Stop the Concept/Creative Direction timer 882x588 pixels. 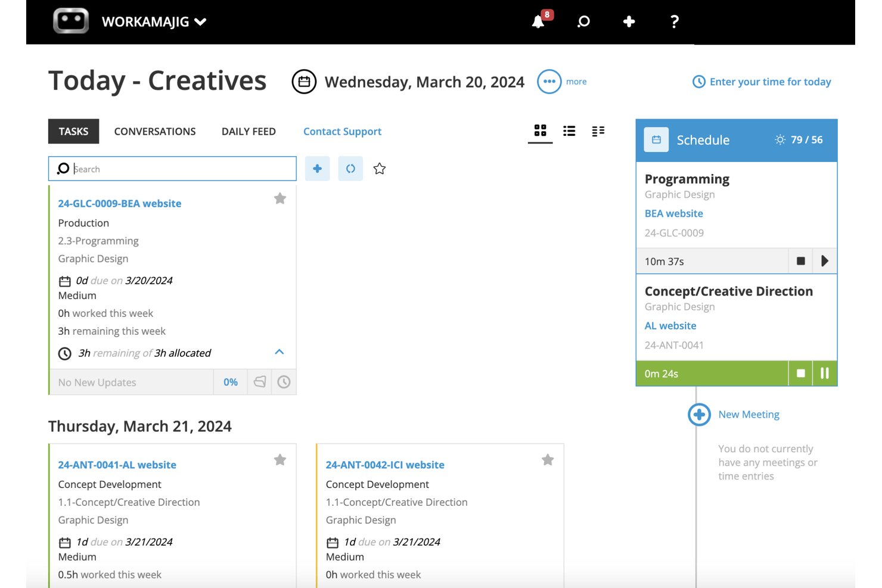click(x=800, y=374)
